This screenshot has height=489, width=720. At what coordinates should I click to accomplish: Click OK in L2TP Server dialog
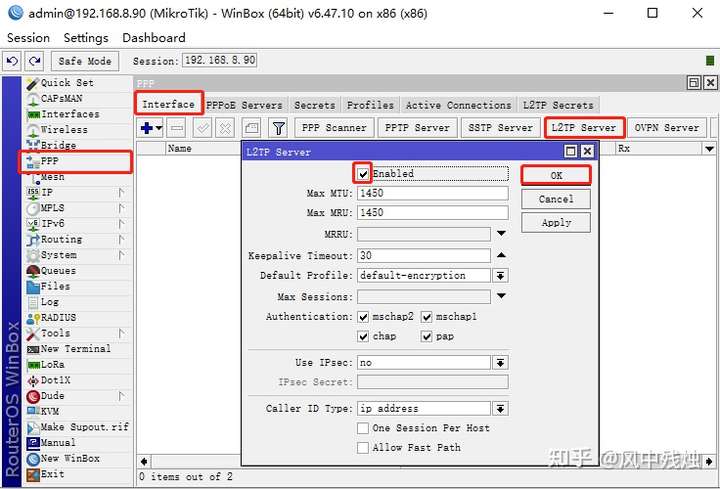(556, 175)
